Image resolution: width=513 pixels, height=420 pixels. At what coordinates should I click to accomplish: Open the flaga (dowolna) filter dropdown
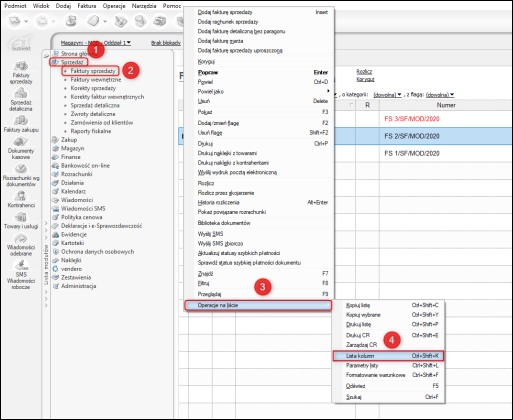(440, 95)
